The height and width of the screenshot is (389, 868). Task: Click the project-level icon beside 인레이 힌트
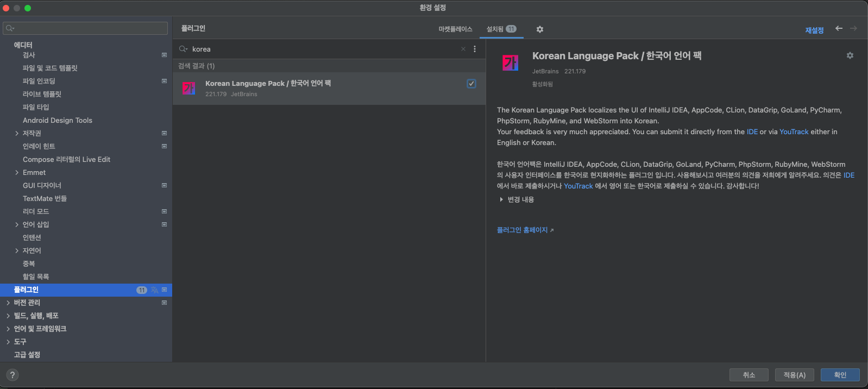(164, 146)
